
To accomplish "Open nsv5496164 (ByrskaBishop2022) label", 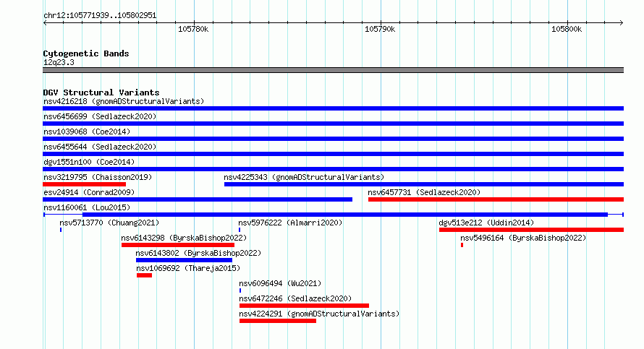I will tap(523, 238).
